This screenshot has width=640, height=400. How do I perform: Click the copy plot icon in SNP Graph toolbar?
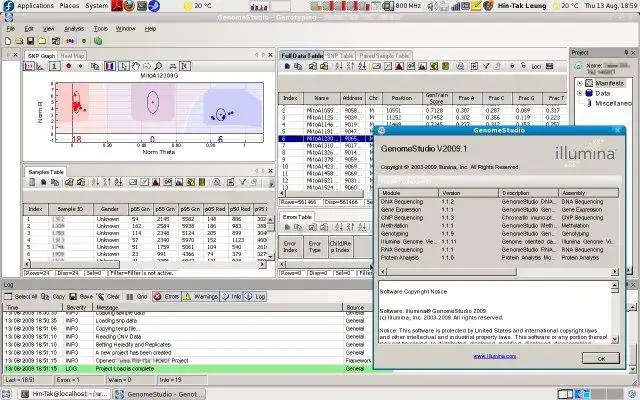click(x=95, y=66)
